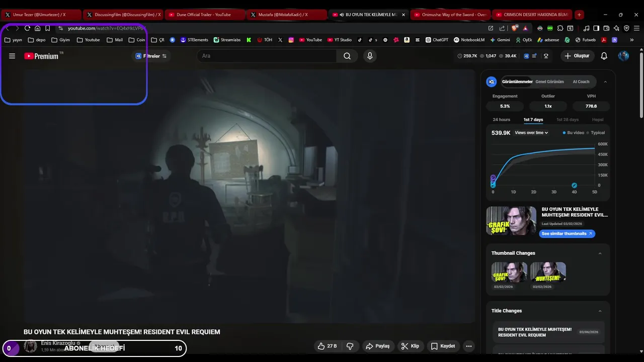The height and width of the screenshot is (362, 644).
Task: Collapse the Title Changes section
Action: [600, 311]
